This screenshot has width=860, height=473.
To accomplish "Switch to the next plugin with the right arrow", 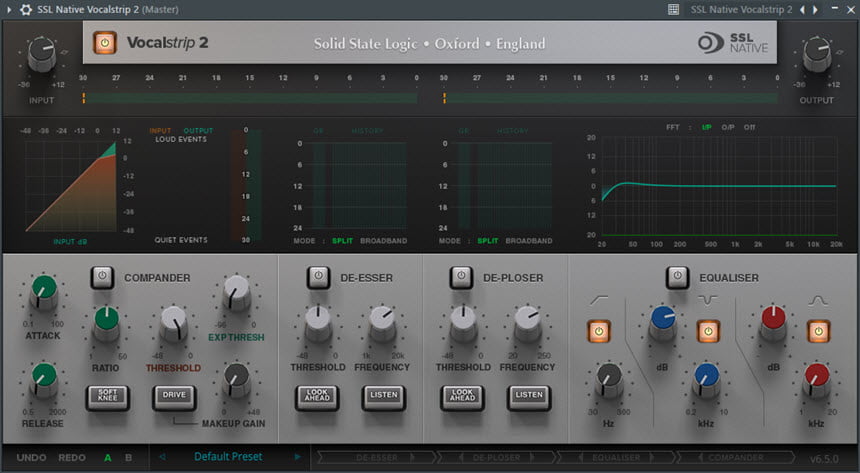I will 815,9.
